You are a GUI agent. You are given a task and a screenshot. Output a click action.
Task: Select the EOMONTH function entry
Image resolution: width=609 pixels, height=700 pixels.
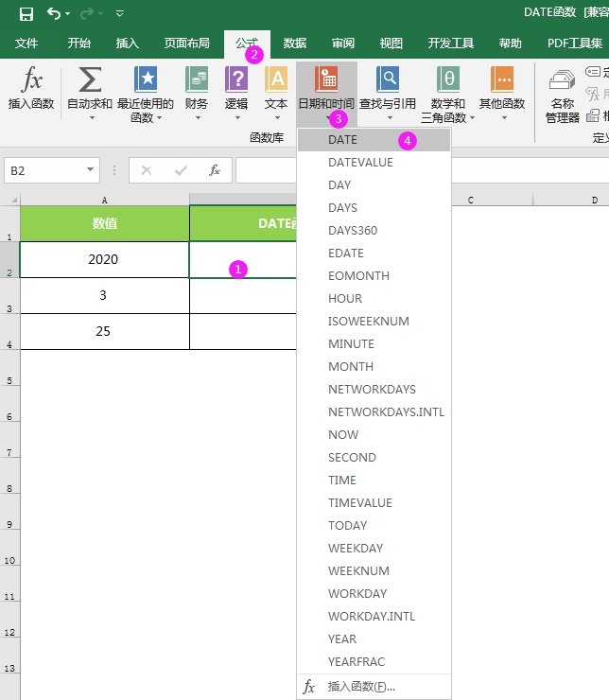[374, 276]
